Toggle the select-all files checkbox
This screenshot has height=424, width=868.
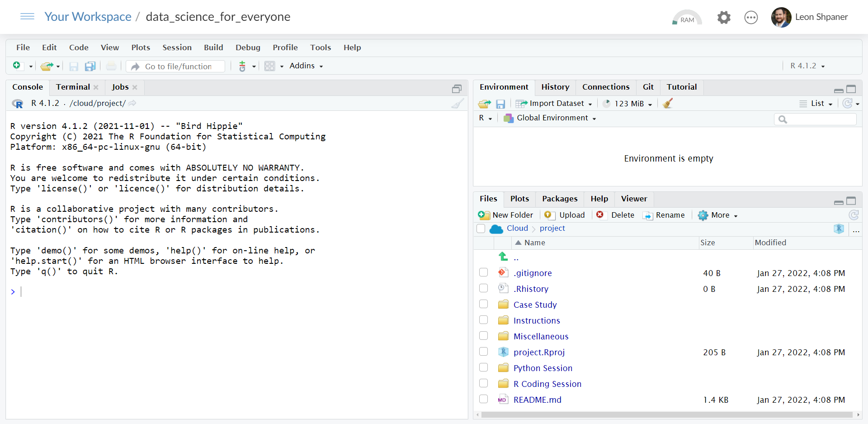click(481, 229)
